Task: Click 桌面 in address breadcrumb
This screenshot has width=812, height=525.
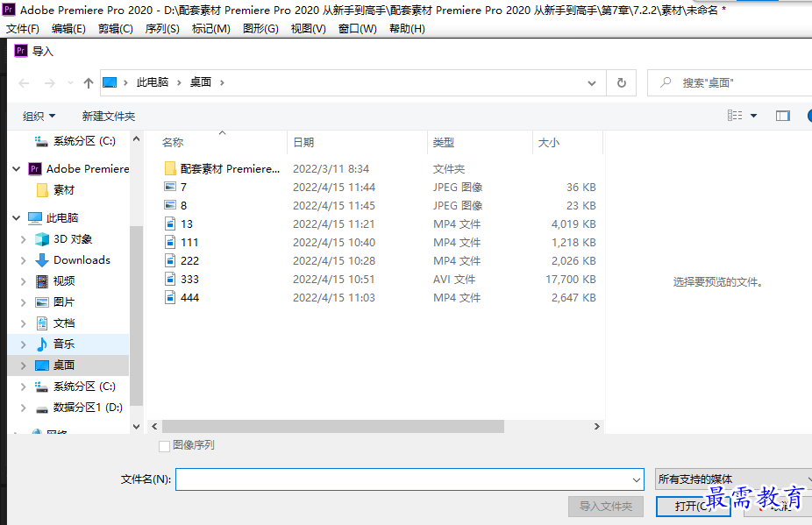Action: click(x=201, y=82)
